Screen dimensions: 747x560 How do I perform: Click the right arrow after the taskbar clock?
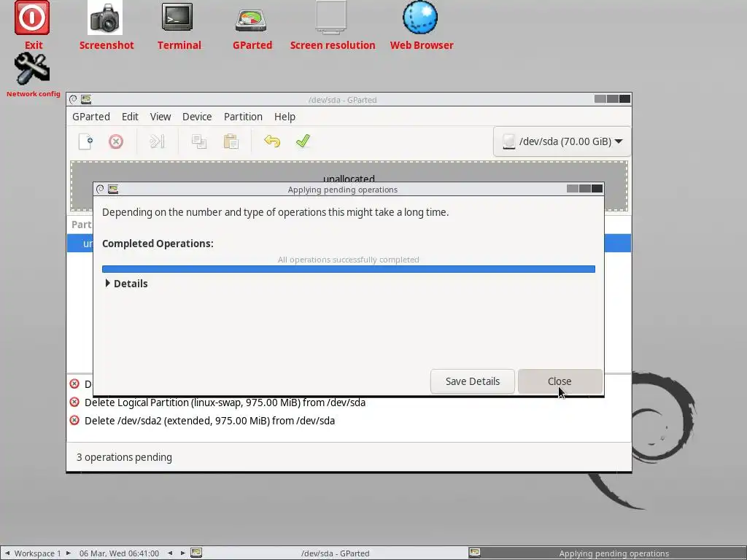(182, 553)
